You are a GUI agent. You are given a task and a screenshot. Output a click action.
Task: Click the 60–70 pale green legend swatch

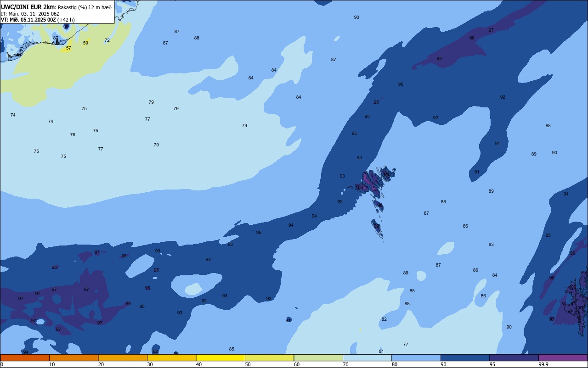click(x=318, y=357)
